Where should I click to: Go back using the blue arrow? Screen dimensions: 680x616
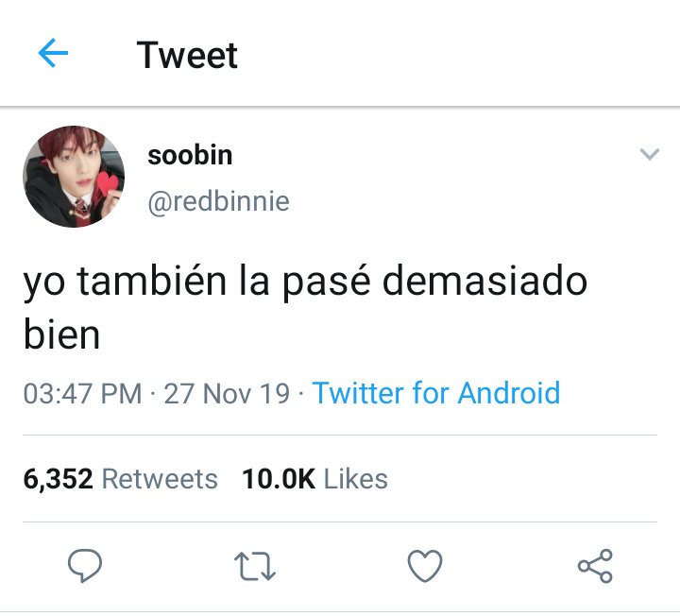pos(53,53)
